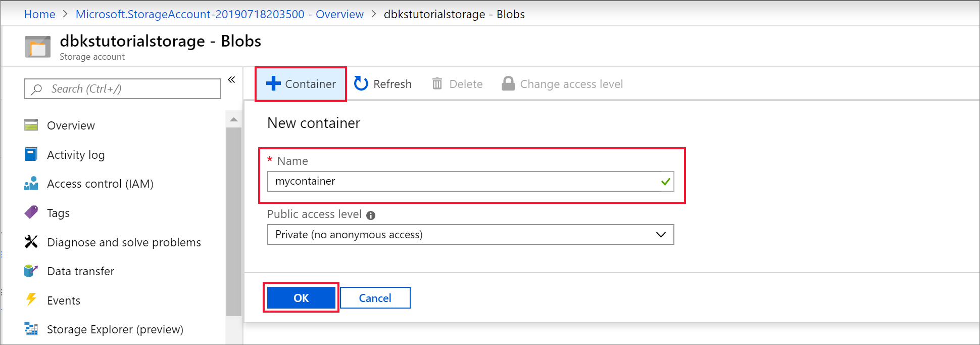Image resolution: width=980 pixels, height=345 pixels.
Task: Click the plus icon beside Container
Action: 273,83
